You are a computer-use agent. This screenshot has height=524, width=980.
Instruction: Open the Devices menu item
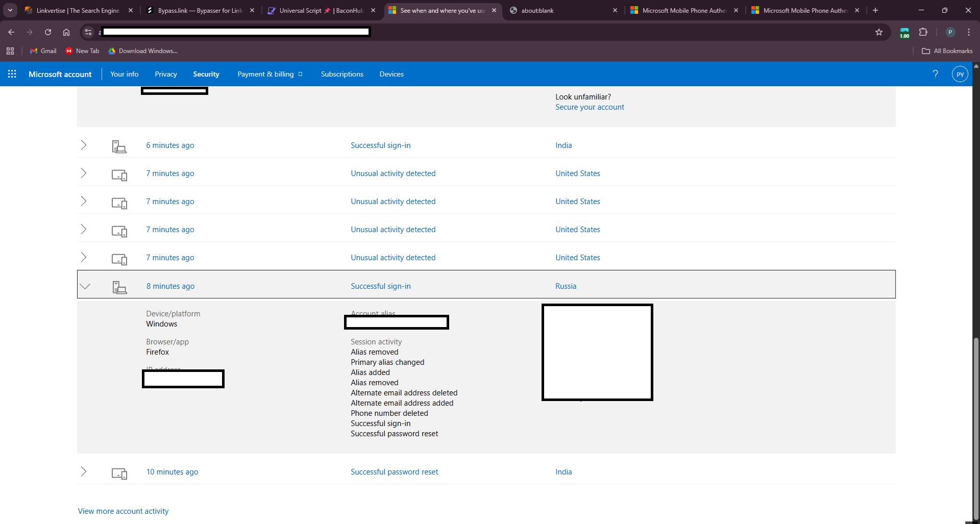(391, 74)
